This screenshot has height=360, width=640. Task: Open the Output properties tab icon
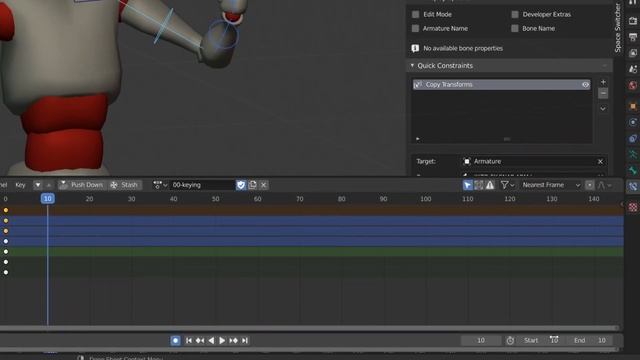[633, 37]
